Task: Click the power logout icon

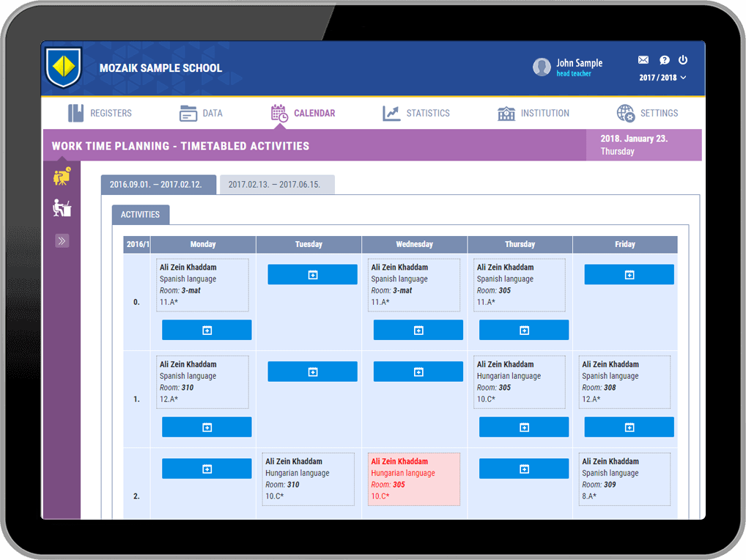Action: [x=683, y=60]
